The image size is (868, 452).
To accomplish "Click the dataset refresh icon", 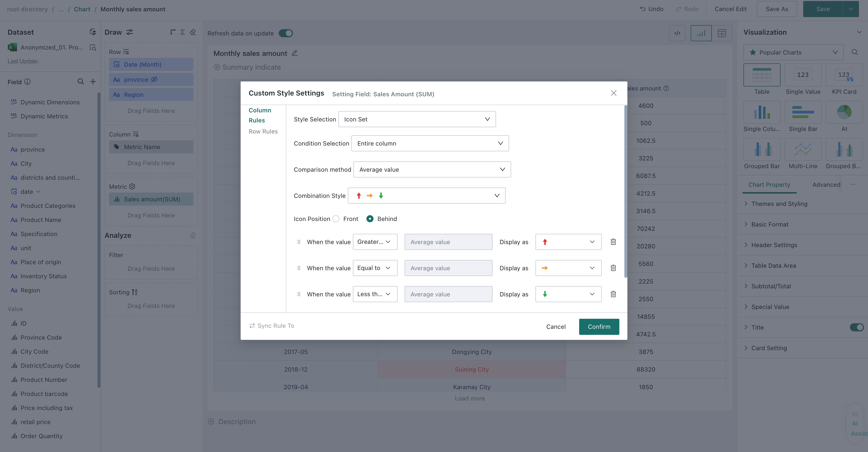I will click(92, 32).
